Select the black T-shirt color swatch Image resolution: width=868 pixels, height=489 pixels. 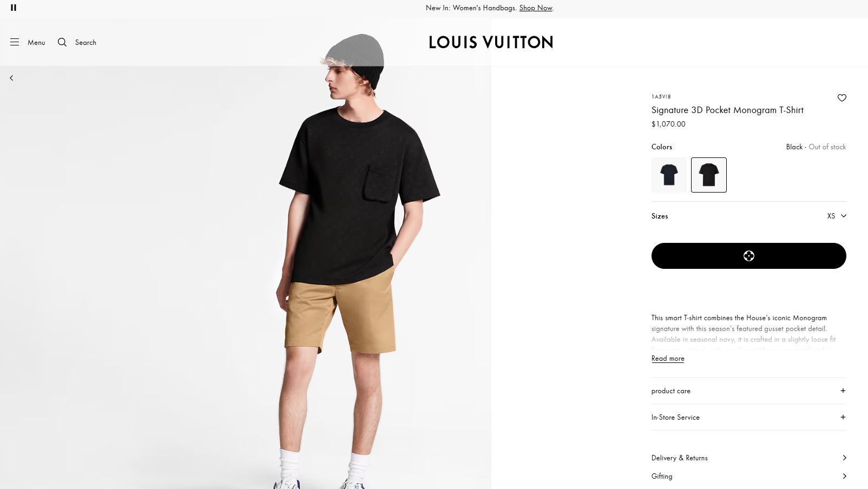tap(708, 175)
